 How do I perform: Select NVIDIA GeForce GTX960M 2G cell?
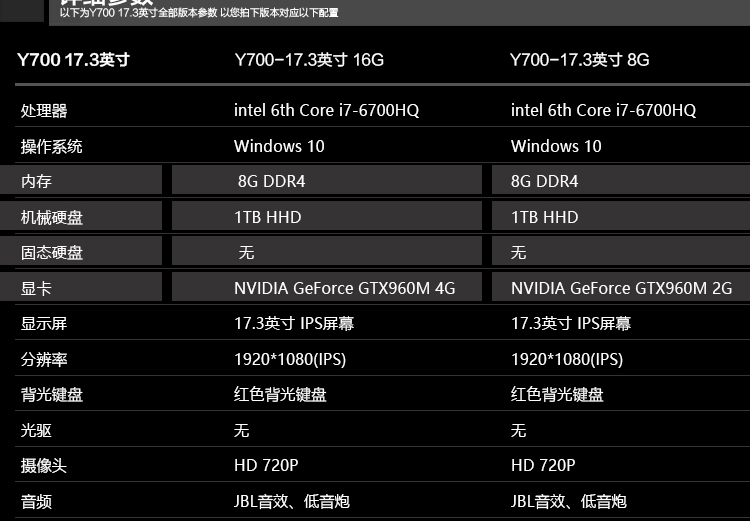(621, 288)
